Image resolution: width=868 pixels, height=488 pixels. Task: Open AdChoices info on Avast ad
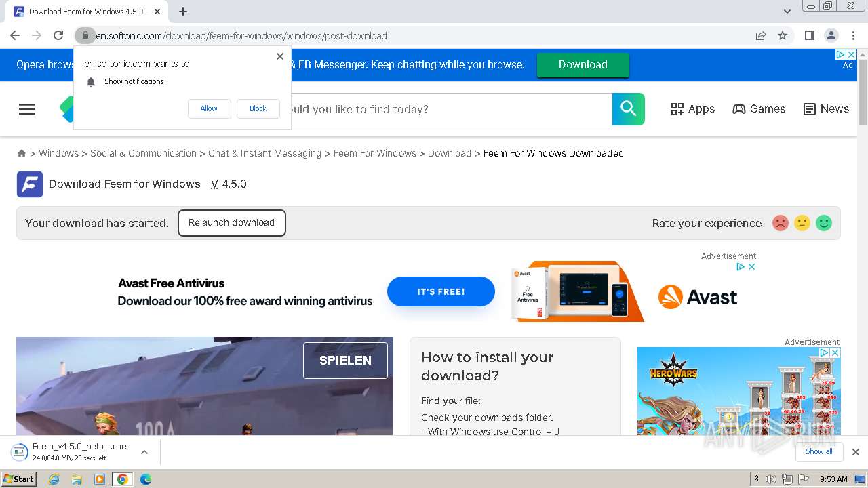click(x=741, y=267)
